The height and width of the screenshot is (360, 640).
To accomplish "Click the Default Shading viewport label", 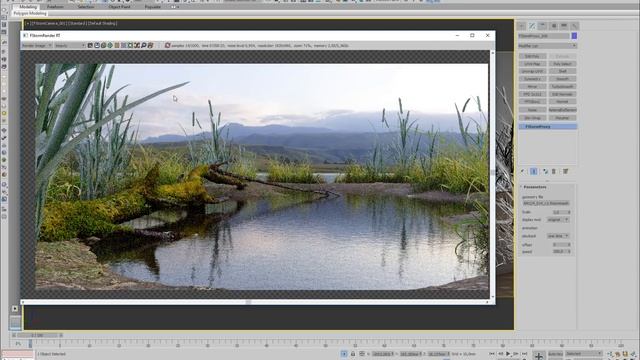I will pyautogui.click(x=102, y=23).
